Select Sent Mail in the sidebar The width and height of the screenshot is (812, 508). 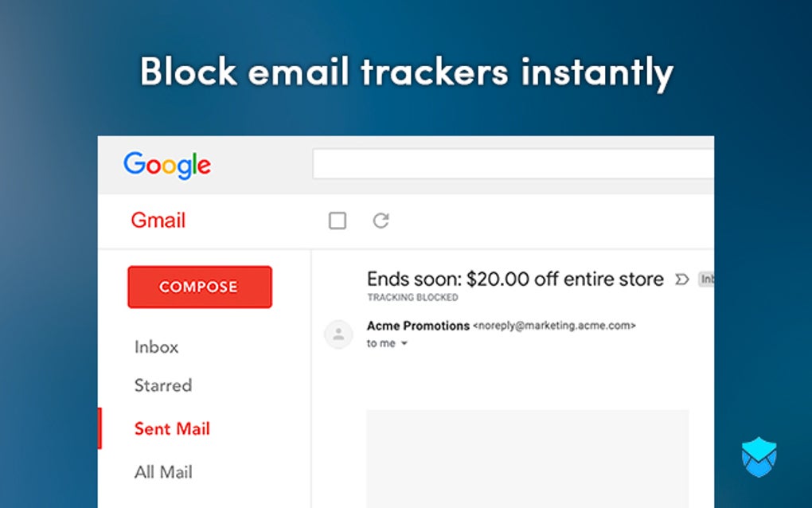[171, 428]
